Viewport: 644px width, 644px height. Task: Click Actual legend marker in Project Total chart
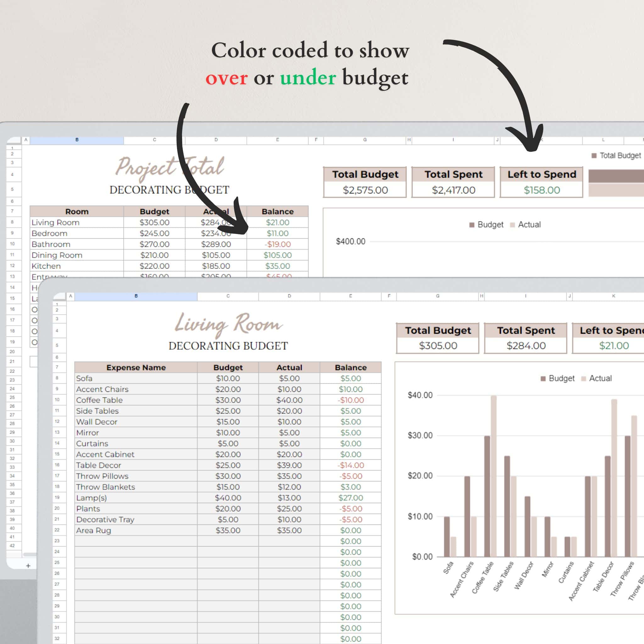(x=512, y=225)
